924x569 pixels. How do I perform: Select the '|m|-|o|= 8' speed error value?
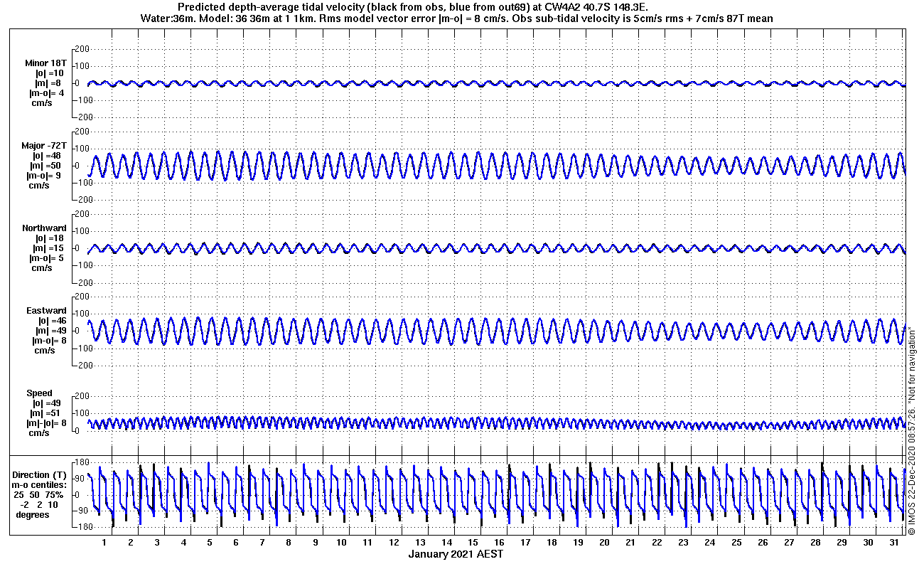click(x=46, y=423)
